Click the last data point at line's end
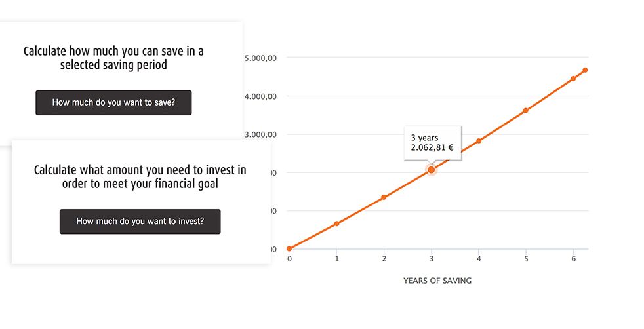This screenshot has height=329, width=644. click(585, 70)
